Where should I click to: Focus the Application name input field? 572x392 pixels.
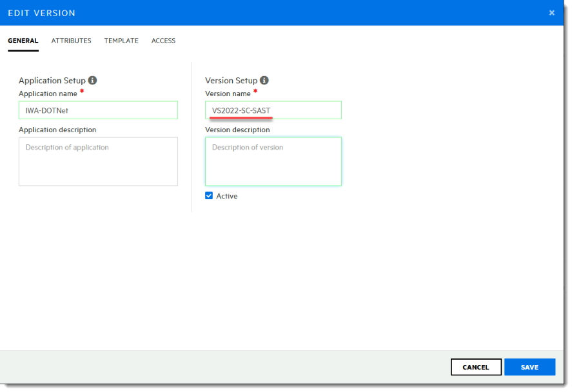98,110
